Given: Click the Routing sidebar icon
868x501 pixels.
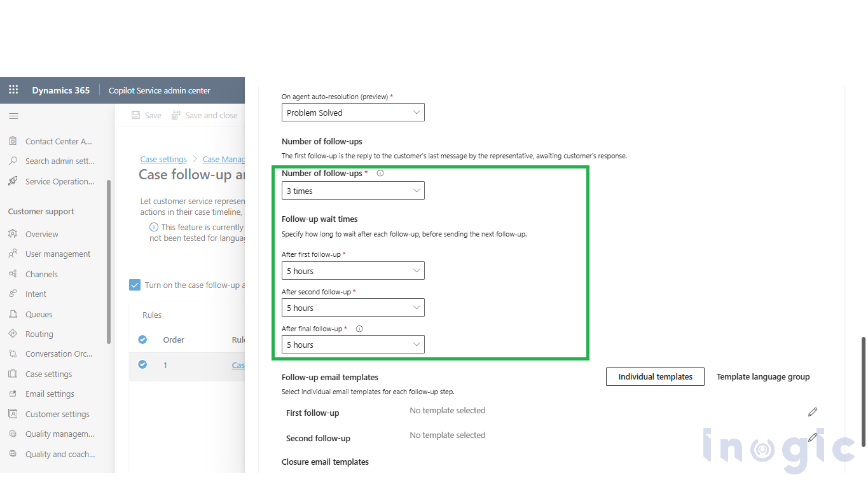Looking at the screenshot, I should (13, 334).
